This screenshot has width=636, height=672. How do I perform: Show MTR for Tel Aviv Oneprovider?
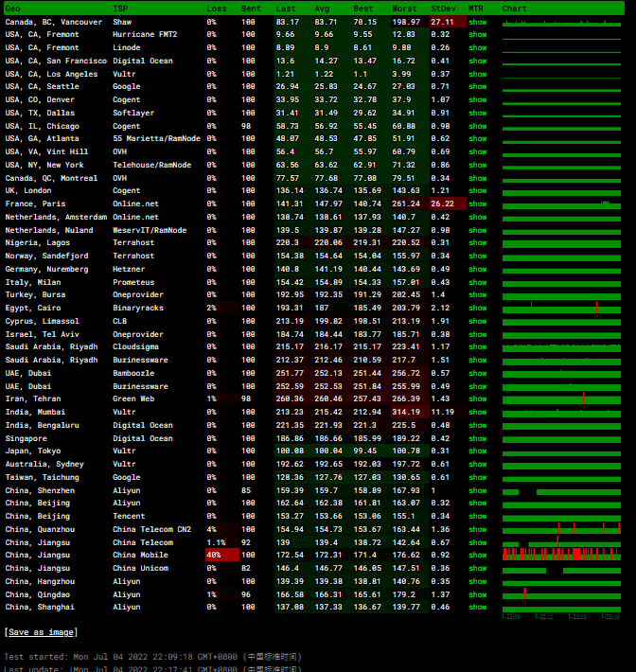pos(477,335)
